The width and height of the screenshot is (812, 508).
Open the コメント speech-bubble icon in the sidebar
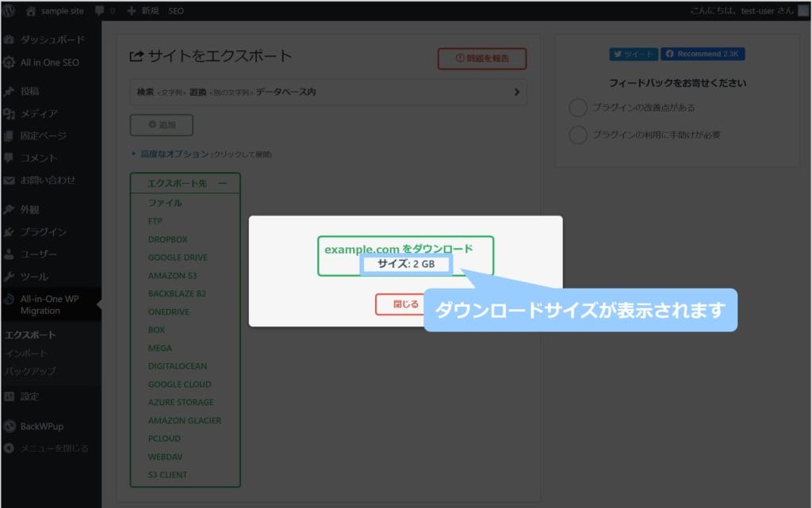tap(8, 158)
